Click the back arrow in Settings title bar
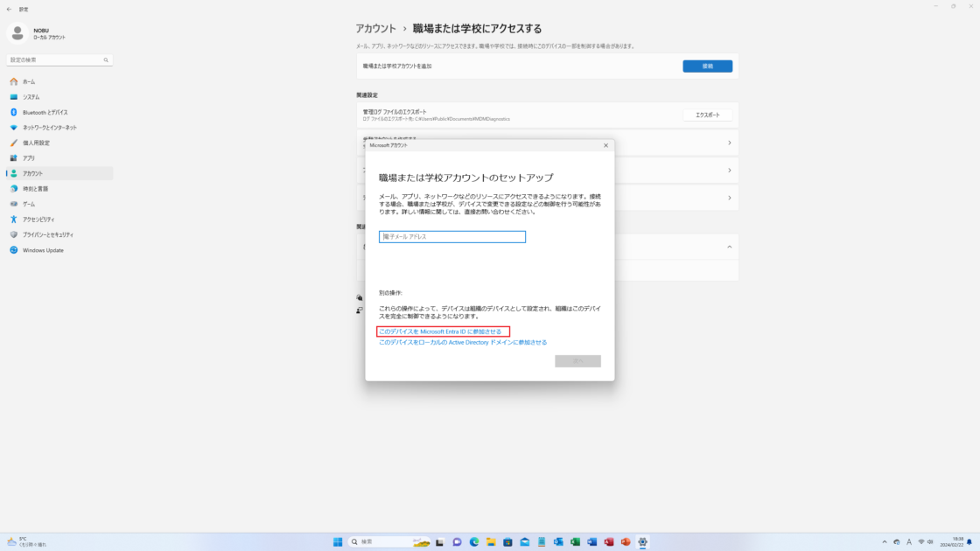This screenshot has height=551, width=980. click(9, 10)
